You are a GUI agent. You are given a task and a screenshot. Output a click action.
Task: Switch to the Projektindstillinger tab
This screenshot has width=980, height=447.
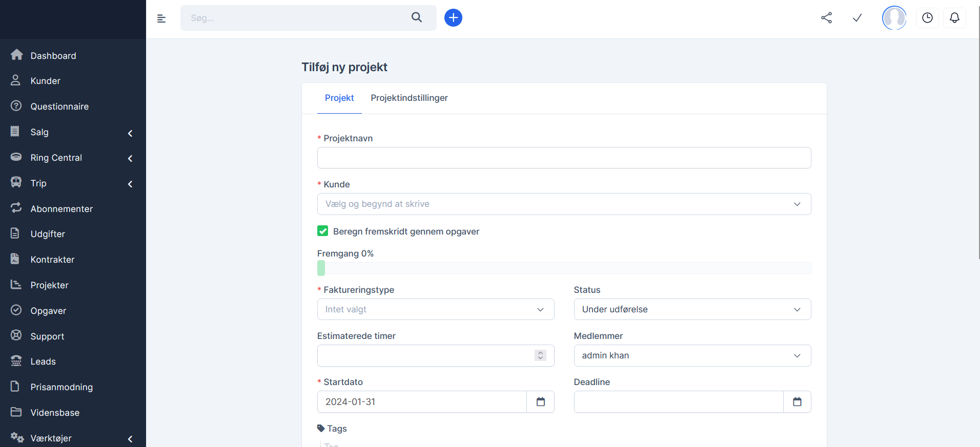tap(409, 98)
